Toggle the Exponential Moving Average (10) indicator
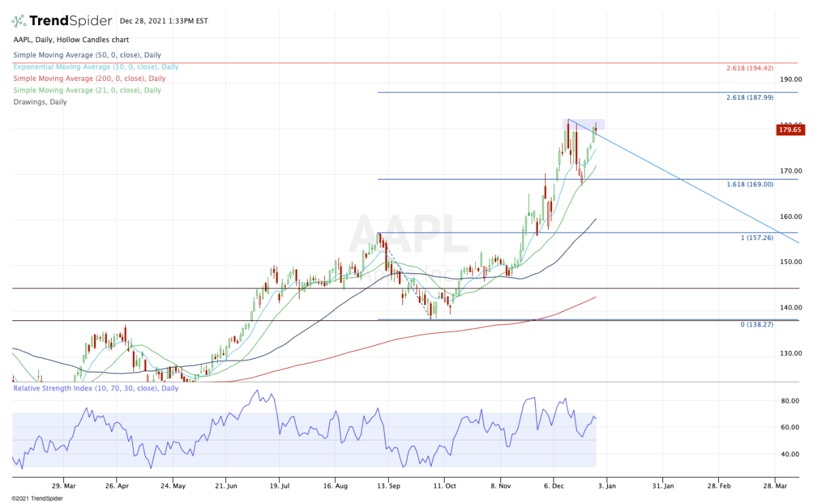 coord(95,67)
